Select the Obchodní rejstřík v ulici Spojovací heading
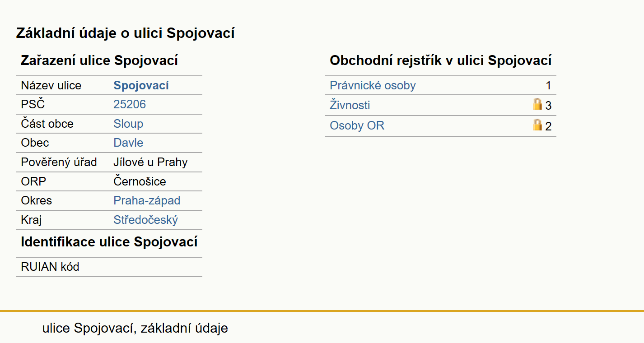This screenshot has width=644, height=343. click(x=441, y=60)
